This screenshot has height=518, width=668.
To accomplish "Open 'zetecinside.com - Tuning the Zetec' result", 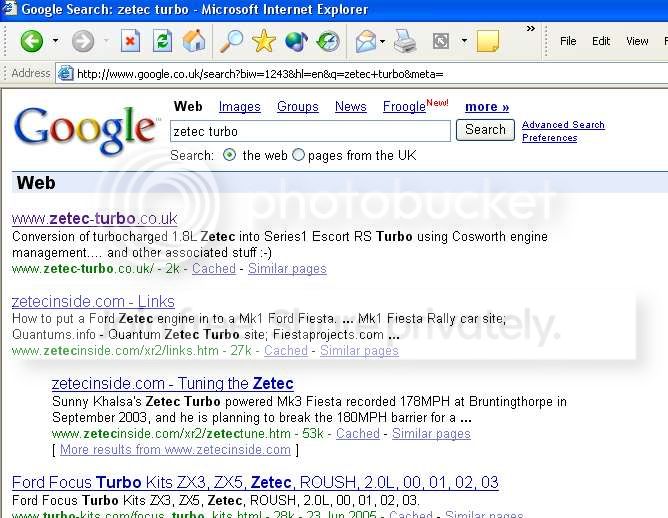I will (173, 384).
